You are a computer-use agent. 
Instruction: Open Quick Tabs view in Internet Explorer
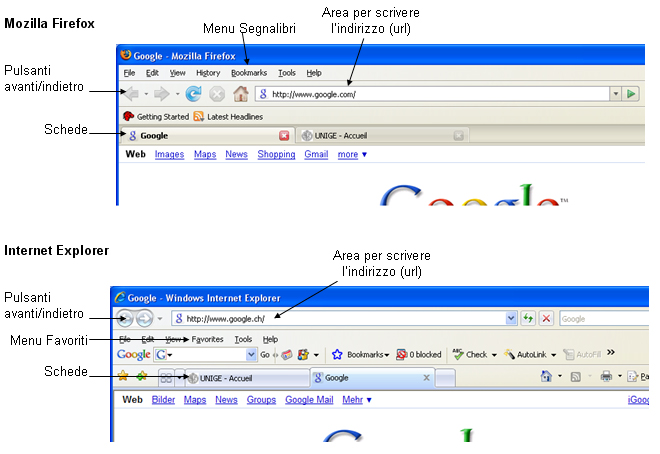(x=166, y=378)
